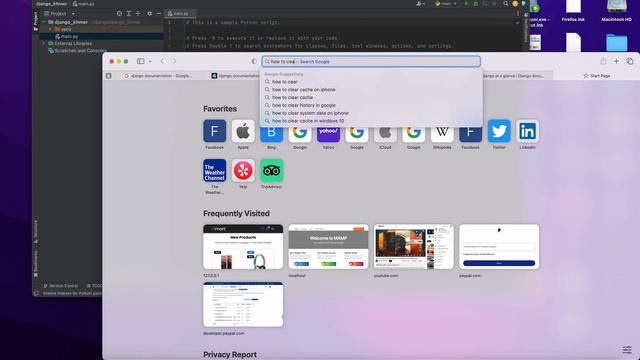Open the first Facebook favorite
Screen dimensions: 640x360
(x=214, y=131)
